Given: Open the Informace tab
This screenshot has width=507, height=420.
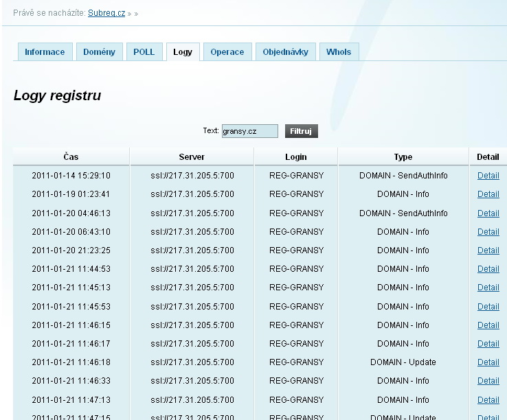Looking at the screenshot, I should click(45, 52).
